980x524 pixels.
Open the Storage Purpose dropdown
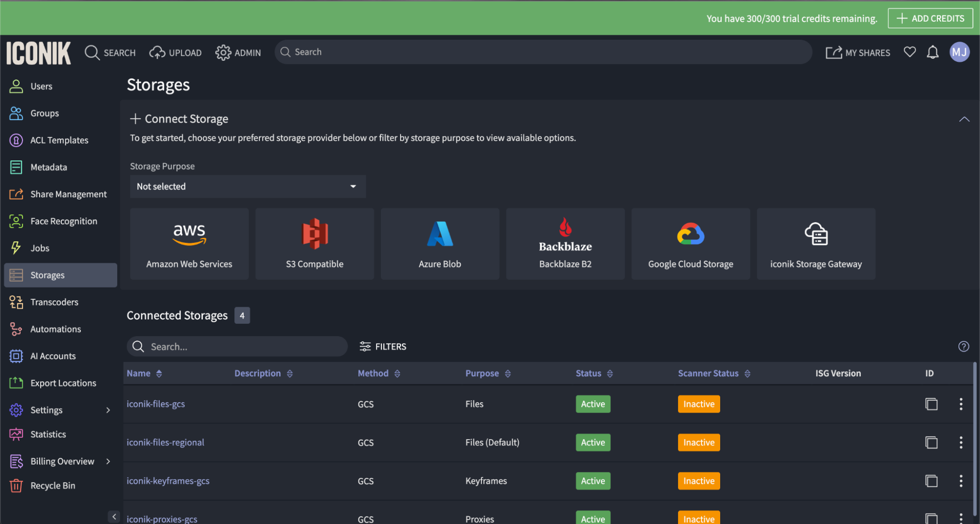pyautogui.click(x=248, y=186)
